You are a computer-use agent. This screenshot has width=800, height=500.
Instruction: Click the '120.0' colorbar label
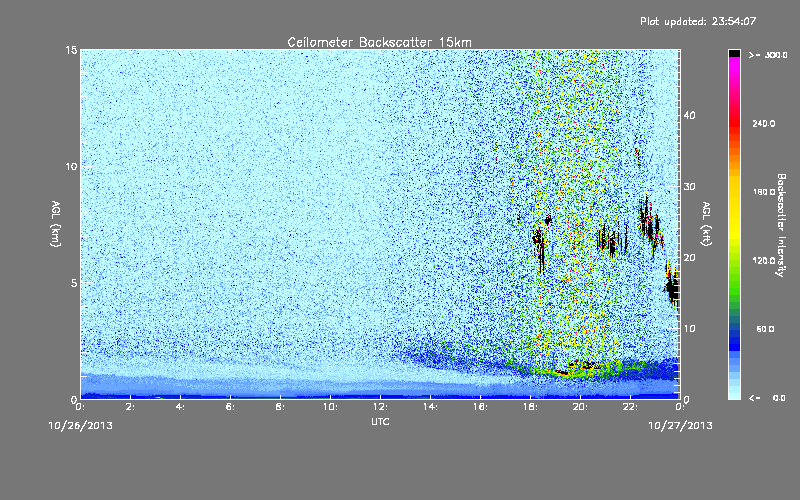click(x=764, y=261)
